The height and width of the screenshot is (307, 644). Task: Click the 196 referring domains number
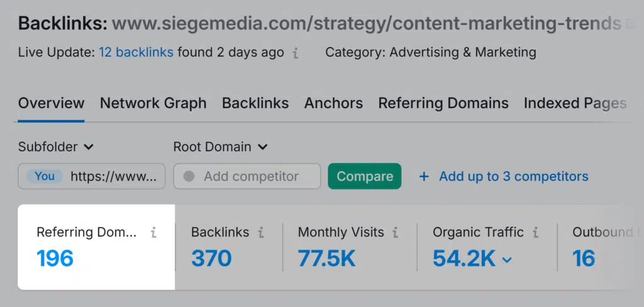point(55,258)
